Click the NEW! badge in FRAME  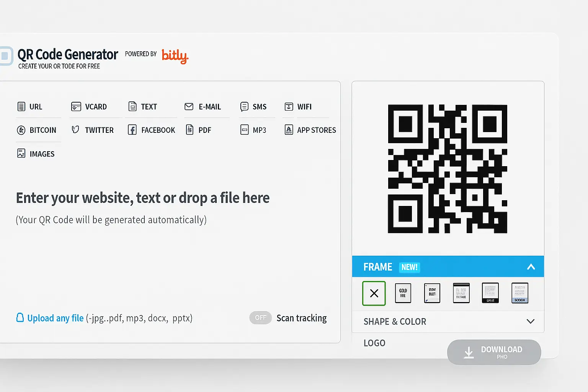[410, 267]
